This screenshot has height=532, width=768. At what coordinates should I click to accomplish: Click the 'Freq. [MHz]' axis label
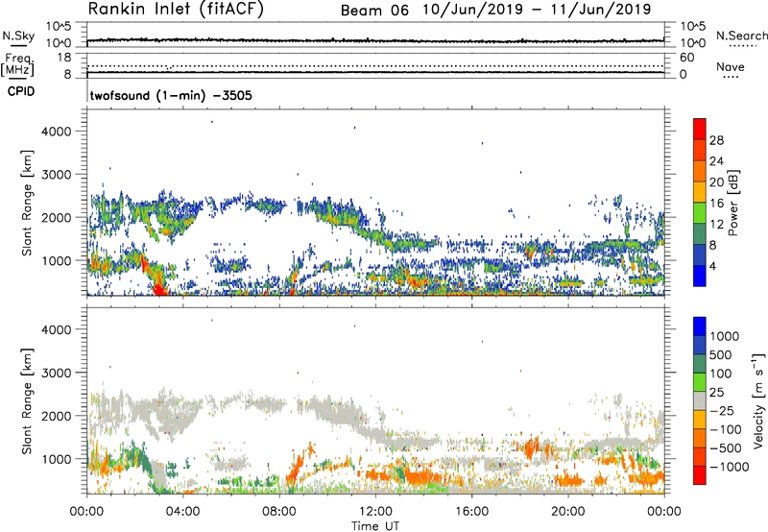[x=17, y=65]
